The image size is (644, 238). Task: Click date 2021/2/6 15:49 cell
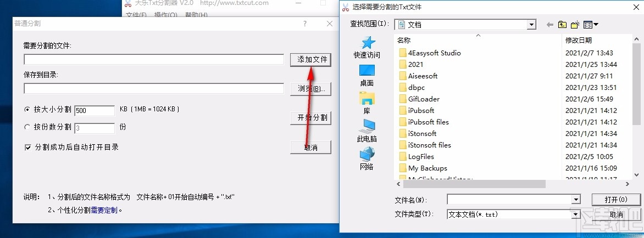pos(589,99)
